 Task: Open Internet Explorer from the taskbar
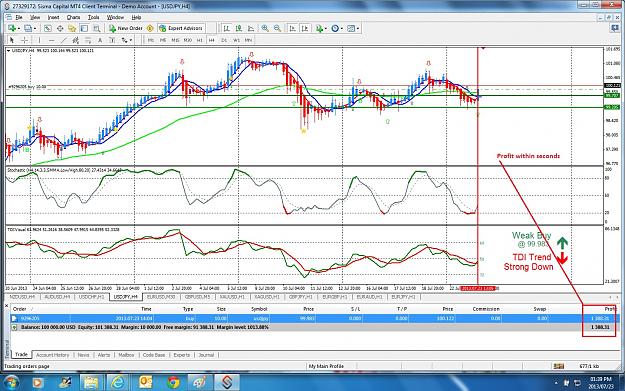(117, 383)
